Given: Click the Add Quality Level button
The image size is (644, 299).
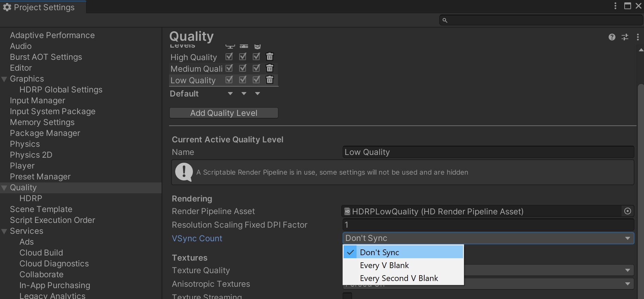Looking at the screenshot, I should click(x=224, y=113).
